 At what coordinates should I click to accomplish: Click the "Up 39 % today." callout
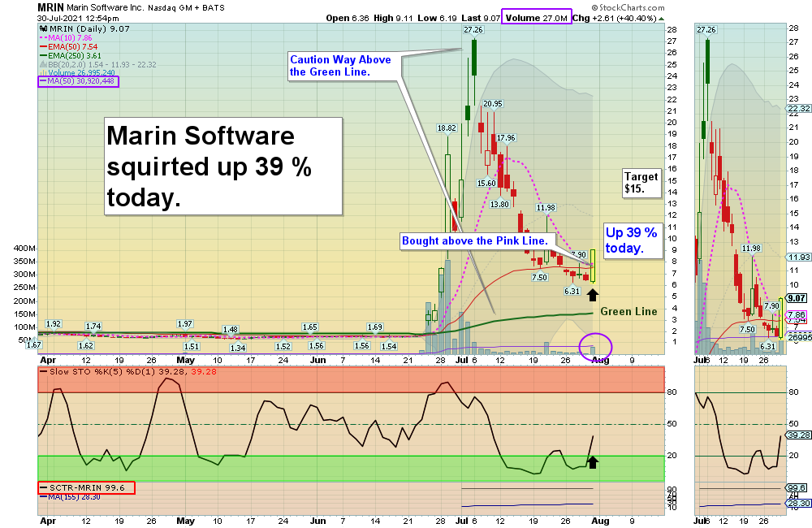tap(633, 241)
